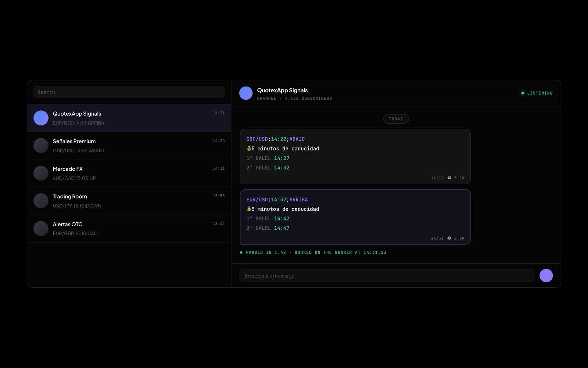Click the 14:31 timestamp in the message bubble
The image size is (588, 368).
tap(437, 238)
